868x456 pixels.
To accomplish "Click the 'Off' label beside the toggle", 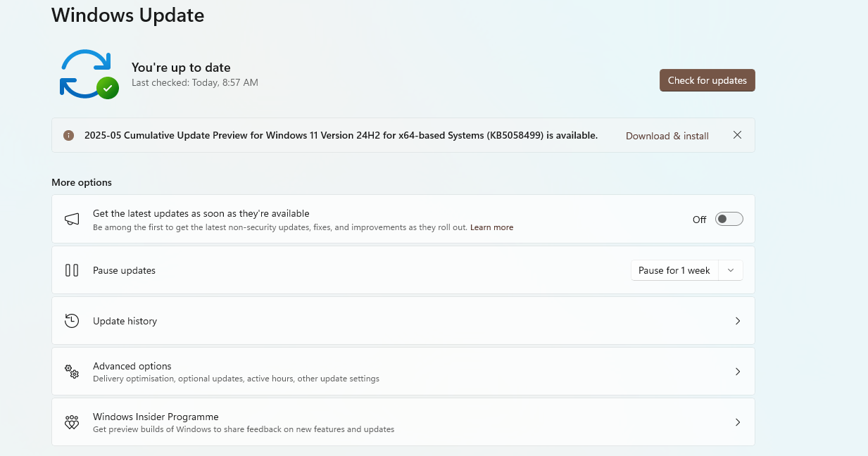I will coord(699,220).
